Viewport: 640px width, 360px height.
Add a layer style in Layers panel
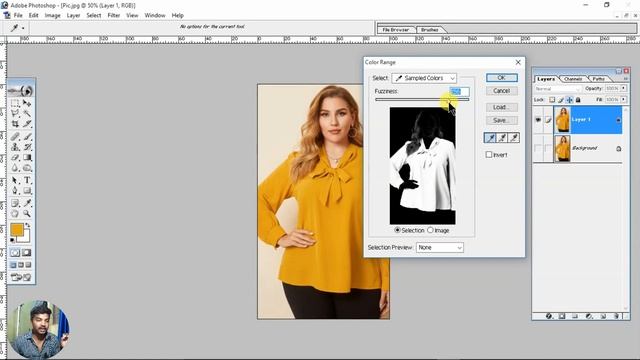point(549,316)
